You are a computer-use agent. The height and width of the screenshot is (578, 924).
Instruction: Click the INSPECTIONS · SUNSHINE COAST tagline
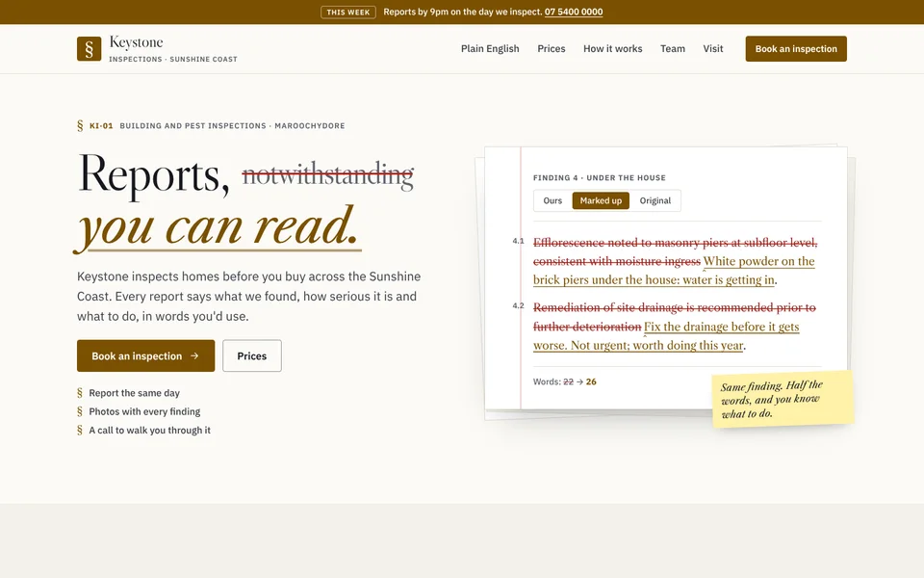(x=173, y=59)
